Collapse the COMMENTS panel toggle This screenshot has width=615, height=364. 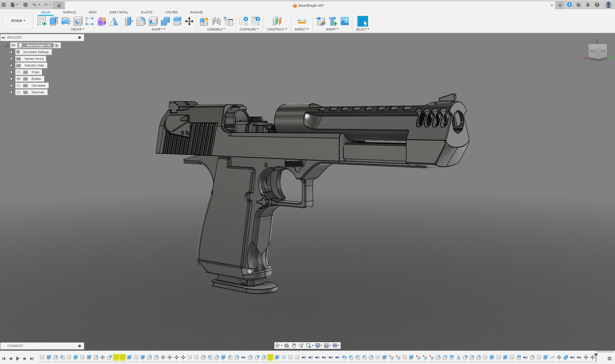click(x=80, y=346)
